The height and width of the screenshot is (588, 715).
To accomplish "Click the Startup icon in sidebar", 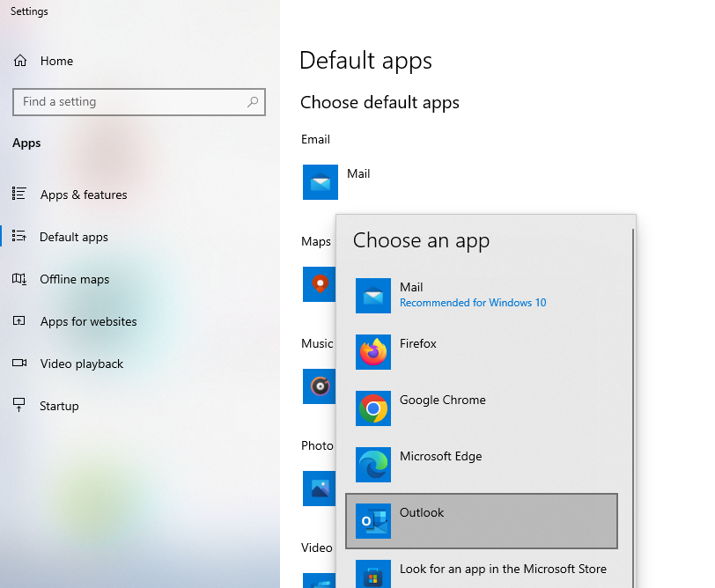I will tap(19, 405).
